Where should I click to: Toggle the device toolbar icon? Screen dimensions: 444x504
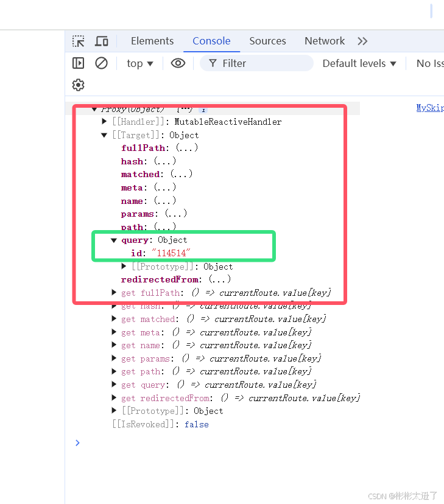[x=102, y=41]
